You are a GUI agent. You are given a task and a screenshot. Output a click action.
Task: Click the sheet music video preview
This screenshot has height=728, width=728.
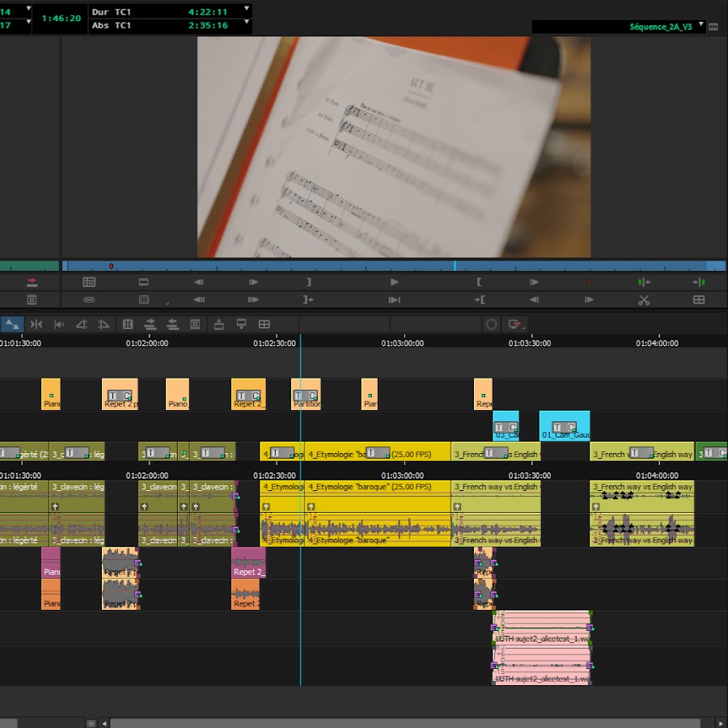(x=394, y=146)
